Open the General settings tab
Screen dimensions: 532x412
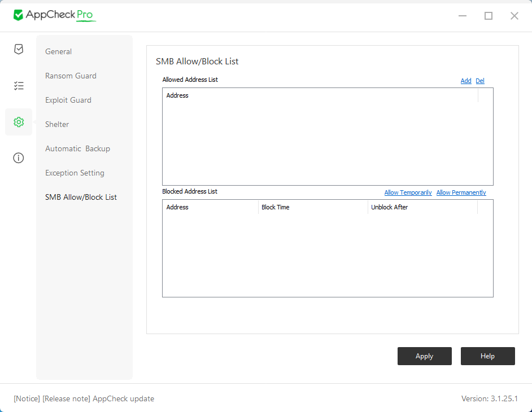pos(58,51)
